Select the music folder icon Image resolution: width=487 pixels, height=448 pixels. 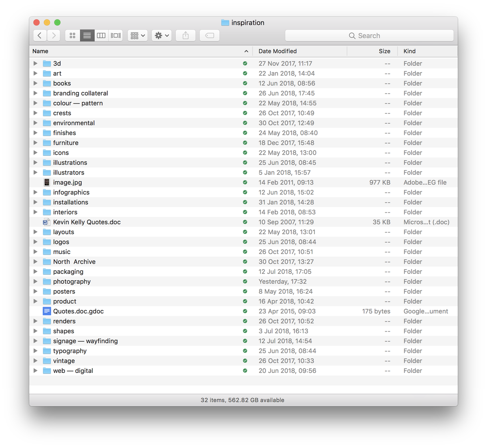[47, 252]
